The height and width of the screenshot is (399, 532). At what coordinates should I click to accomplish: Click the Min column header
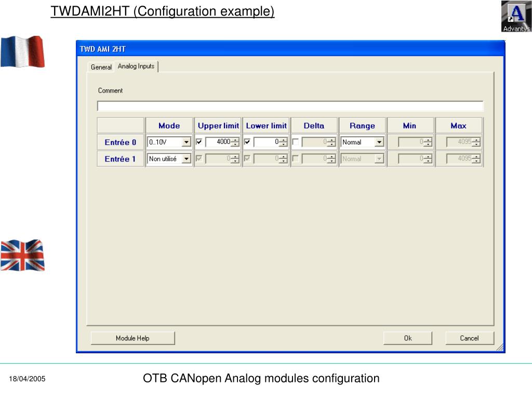410,126
